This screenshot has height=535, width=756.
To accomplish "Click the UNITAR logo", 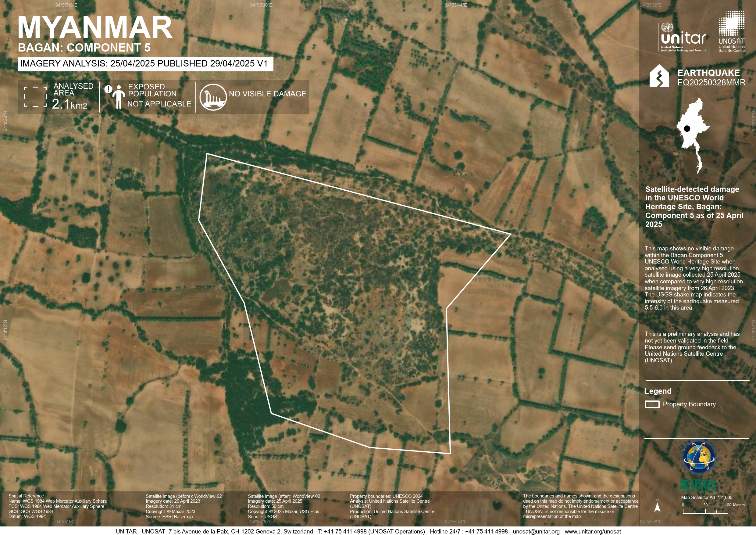I will pos(683,38).
